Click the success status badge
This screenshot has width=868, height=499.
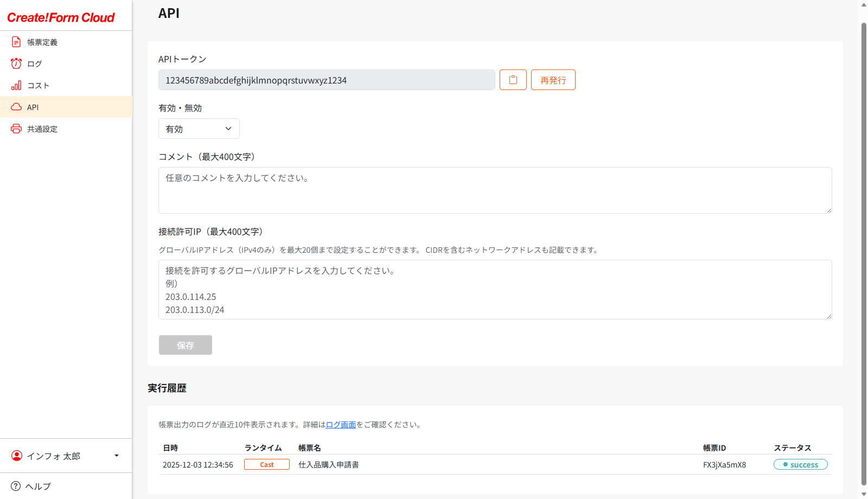[800, 464]
